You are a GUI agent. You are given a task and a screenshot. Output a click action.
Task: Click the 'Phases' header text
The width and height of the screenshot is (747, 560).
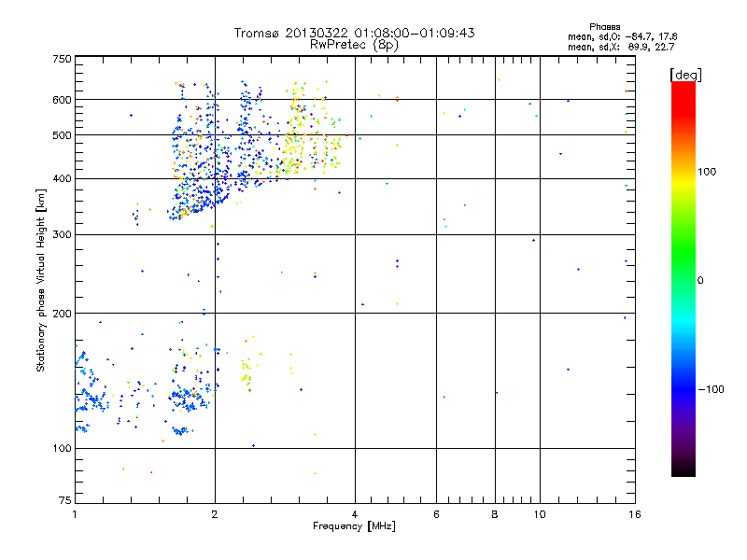click(x=604, y=27)
